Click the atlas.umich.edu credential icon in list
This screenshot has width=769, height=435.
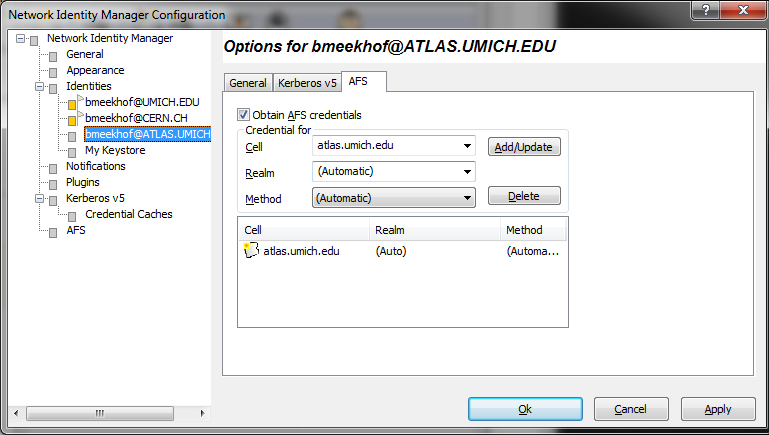[x=251, y=251]
